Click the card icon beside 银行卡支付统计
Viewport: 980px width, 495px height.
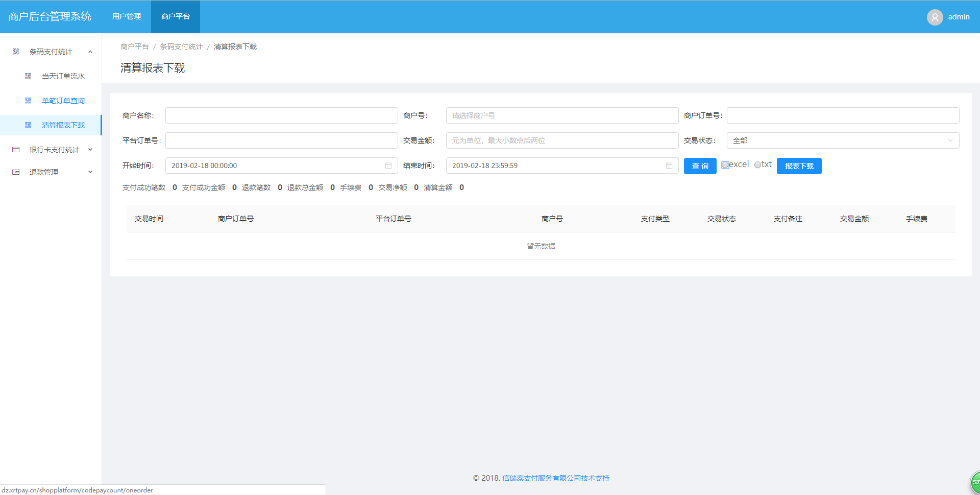[16, 150]
